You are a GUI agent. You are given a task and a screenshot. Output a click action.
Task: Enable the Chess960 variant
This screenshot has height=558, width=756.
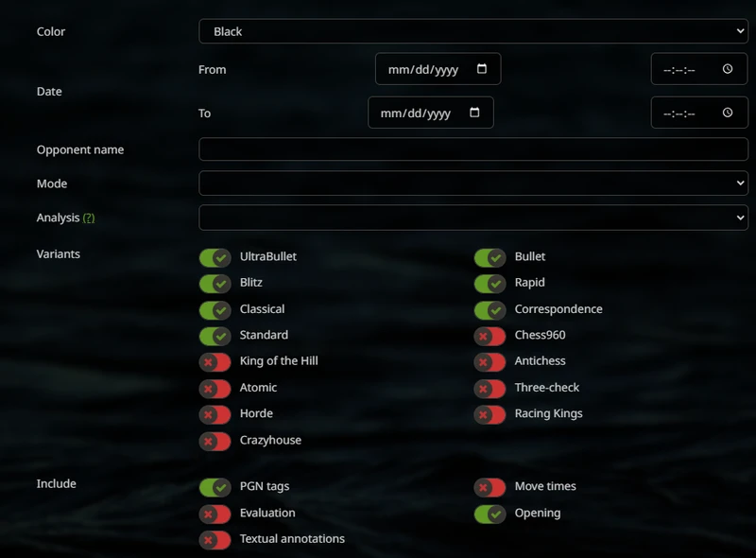(490, 336)
